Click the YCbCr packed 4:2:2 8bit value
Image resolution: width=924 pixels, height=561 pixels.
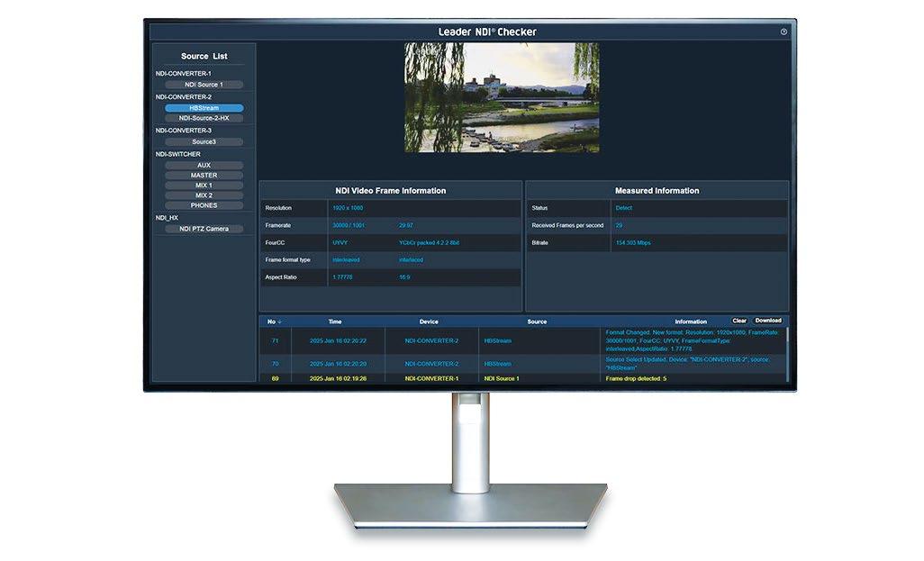coord(429,243)
